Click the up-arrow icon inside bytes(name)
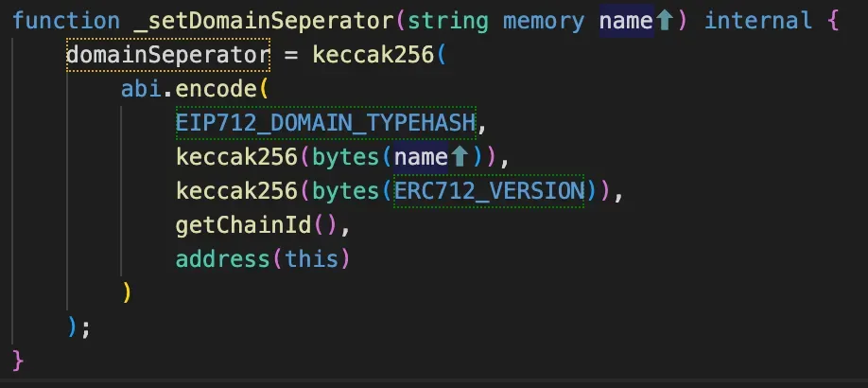The image size is (868, 388). coord(460,157)
